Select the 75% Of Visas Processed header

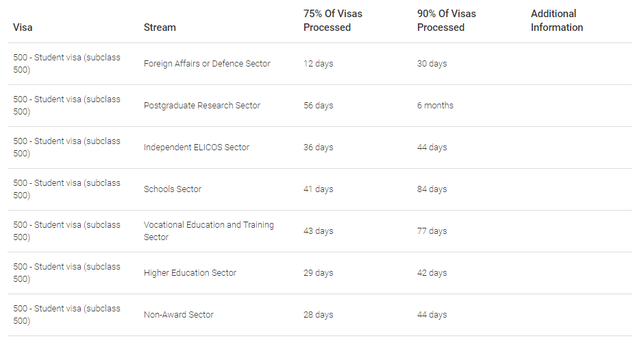coord(333,21)
